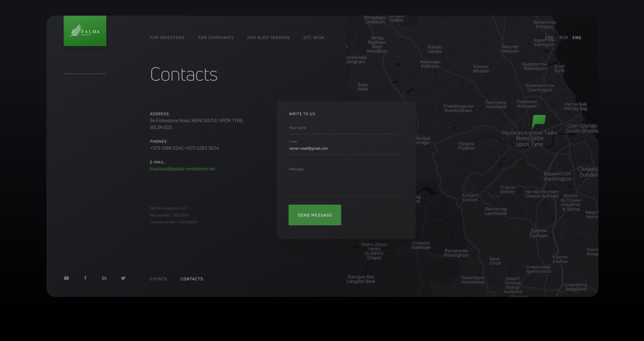Click PALMA Investment OU text

coord(169,208)
